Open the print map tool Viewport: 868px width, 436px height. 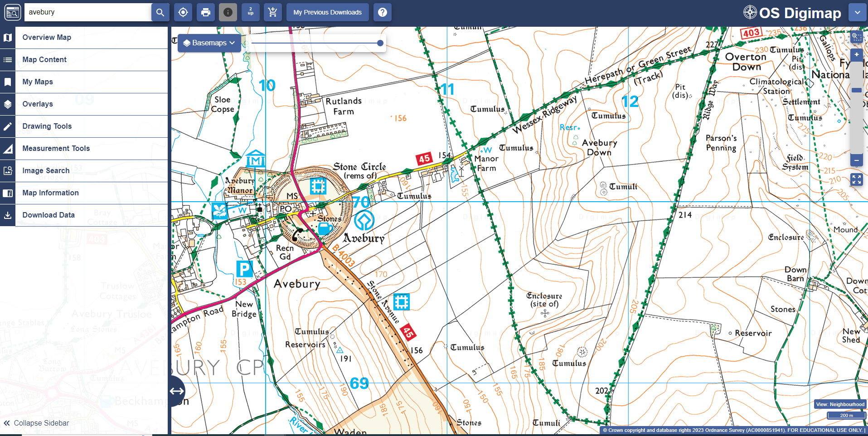(x=206, y=12)
